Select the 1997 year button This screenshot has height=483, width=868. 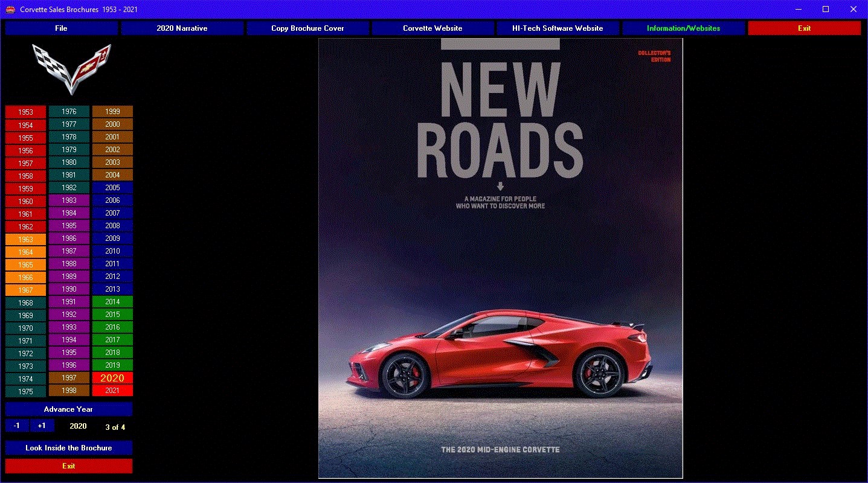[x=69, y=378]
